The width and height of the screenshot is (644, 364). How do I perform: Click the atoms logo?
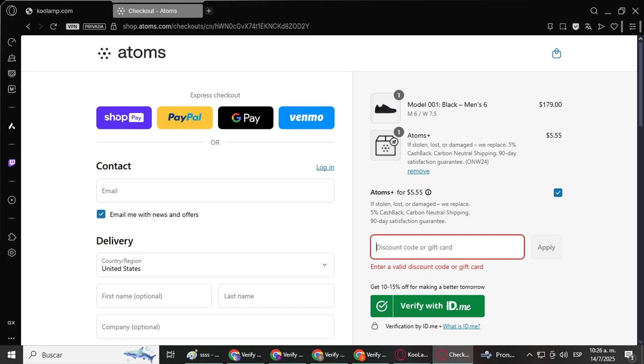(x=131, y=53)
